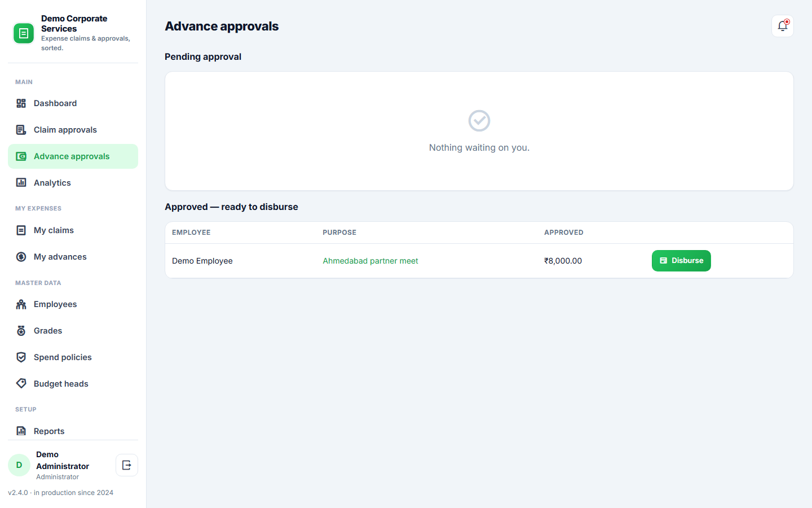Log out using the sign-out icon

(x=127, y=465)
